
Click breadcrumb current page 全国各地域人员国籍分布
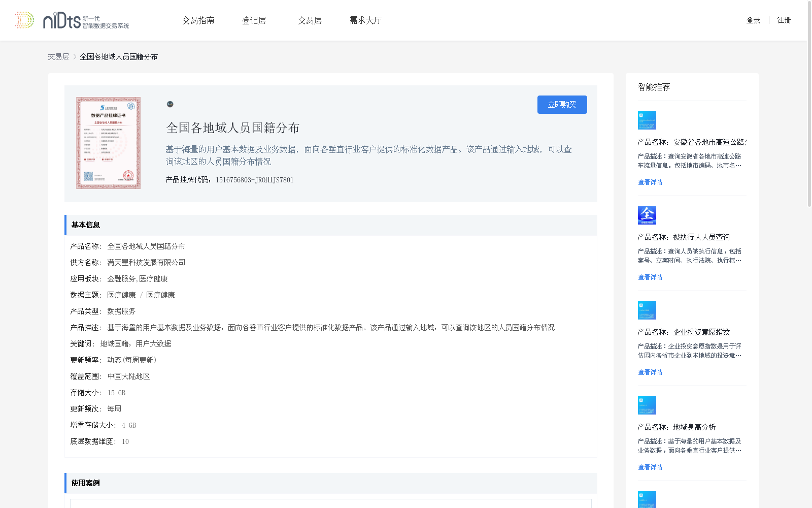click(x=119, y=57)
